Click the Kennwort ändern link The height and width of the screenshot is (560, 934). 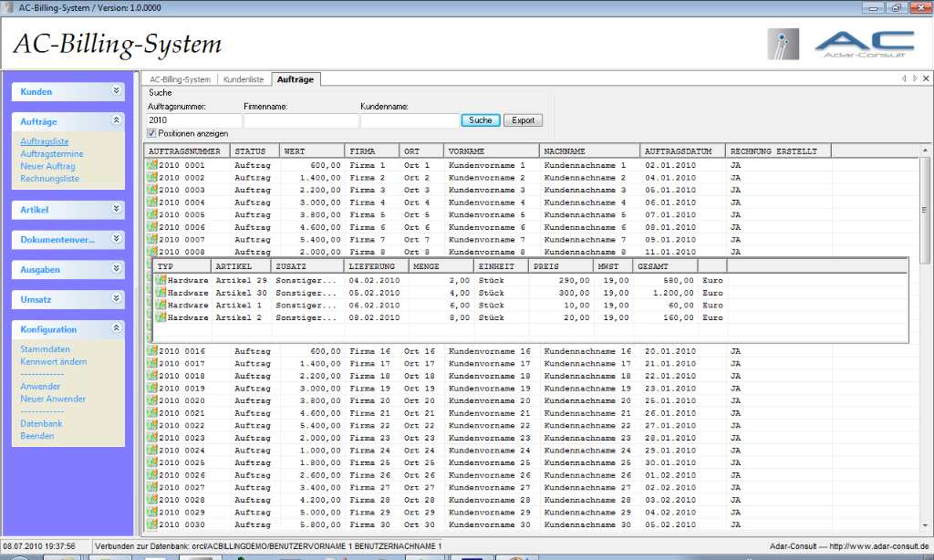[54, 361]
